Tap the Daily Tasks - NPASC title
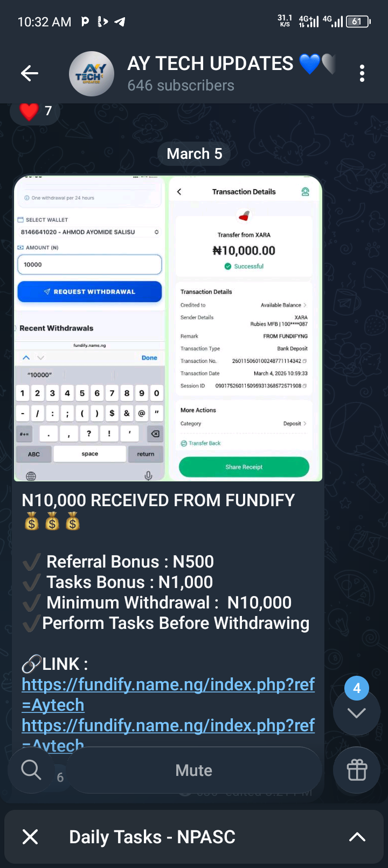Viewport: 388px width, 868px height. coord(152,837)
